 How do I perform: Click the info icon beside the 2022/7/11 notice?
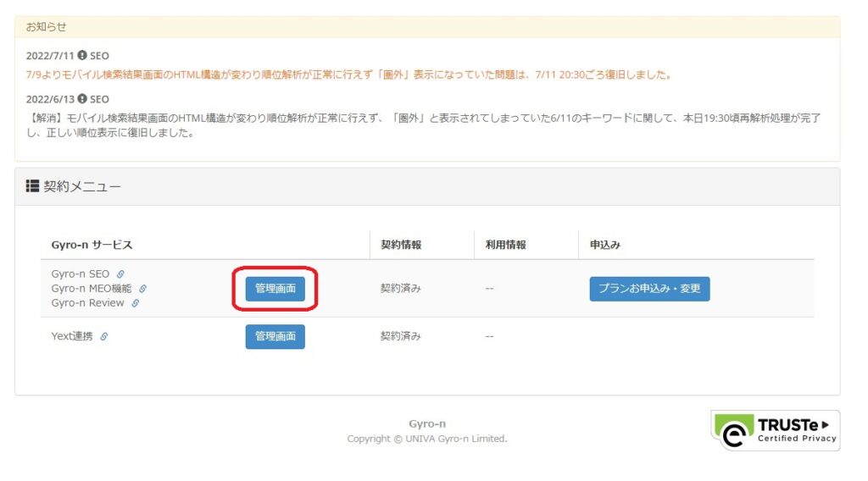[82, 55]
